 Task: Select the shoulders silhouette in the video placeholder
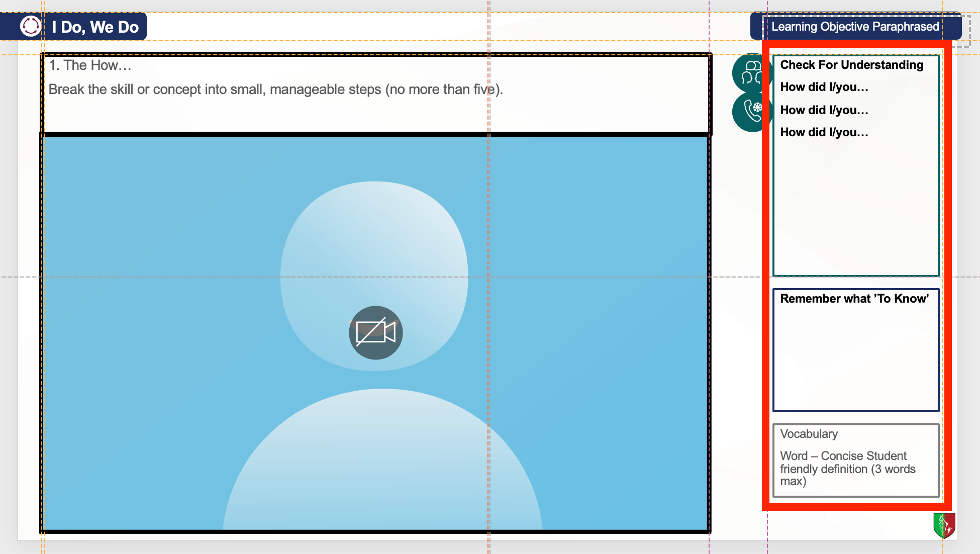(x=382, y=463)
